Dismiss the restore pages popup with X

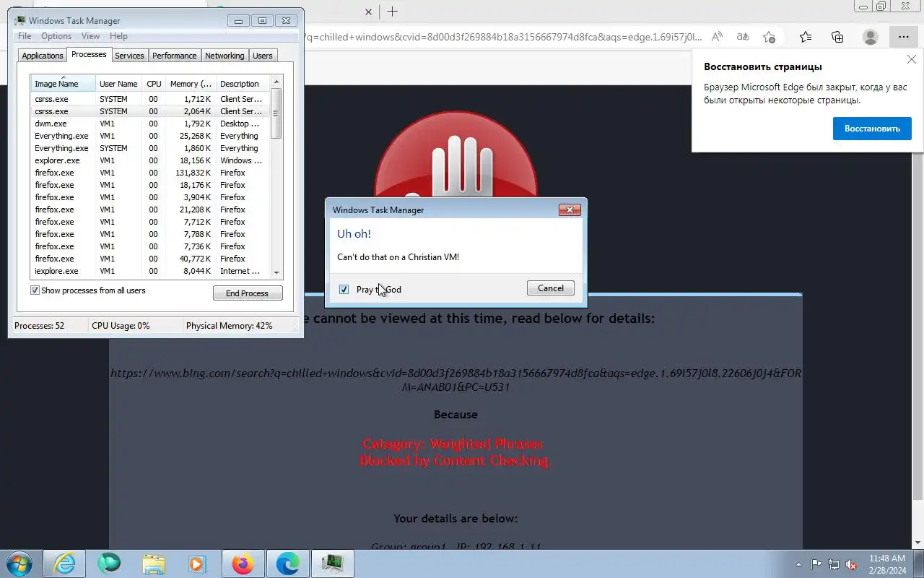911,60
